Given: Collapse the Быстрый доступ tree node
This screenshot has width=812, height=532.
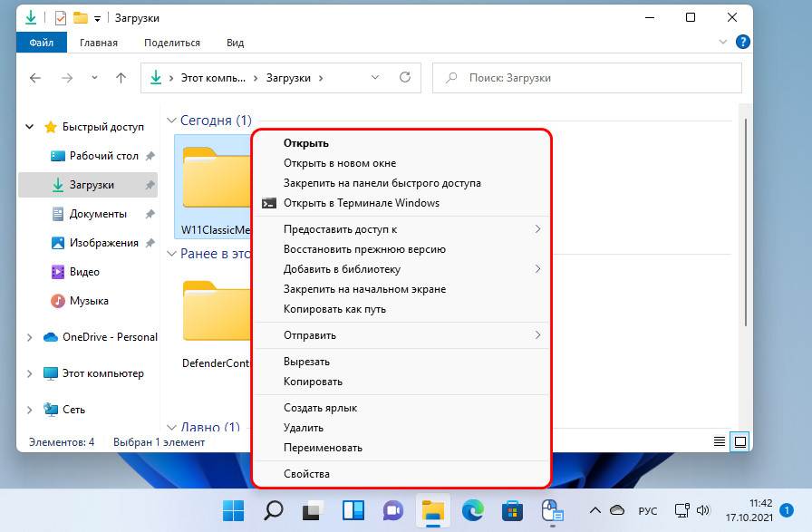Looking at the screenshot, I should click(x=30, y=127).
